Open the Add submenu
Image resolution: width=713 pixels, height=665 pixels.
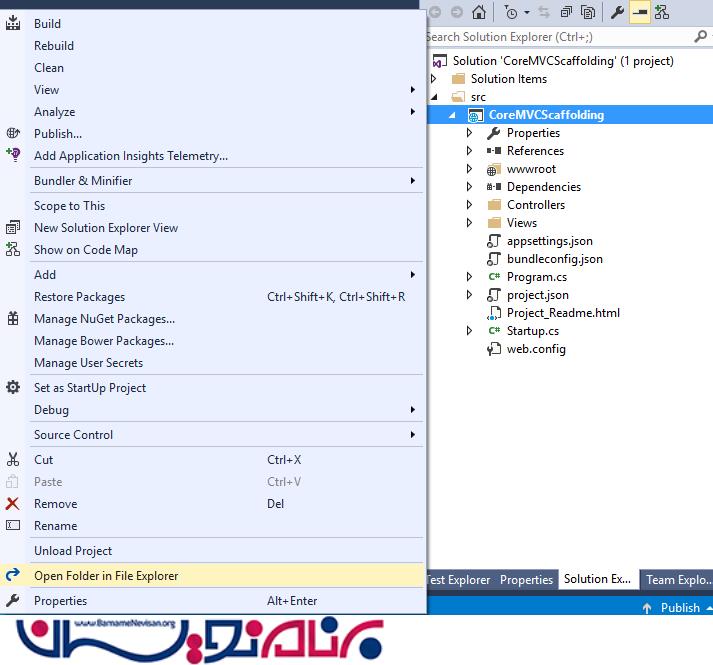click(45, 275)
